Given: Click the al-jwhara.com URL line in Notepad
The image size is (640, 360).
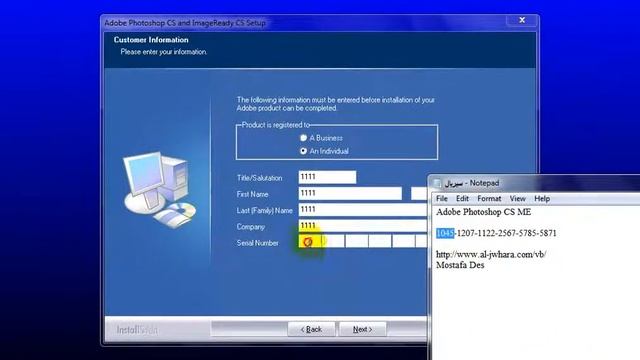Looking at the screenshot, I should click(491, 254).
